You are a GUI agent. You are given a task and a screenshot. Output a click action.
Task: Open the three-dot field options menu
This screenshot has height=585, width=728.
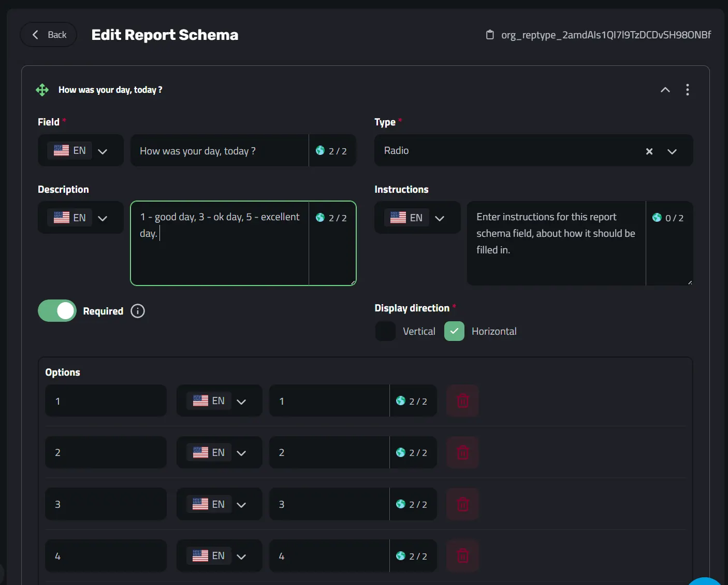(x=688, y=90)
